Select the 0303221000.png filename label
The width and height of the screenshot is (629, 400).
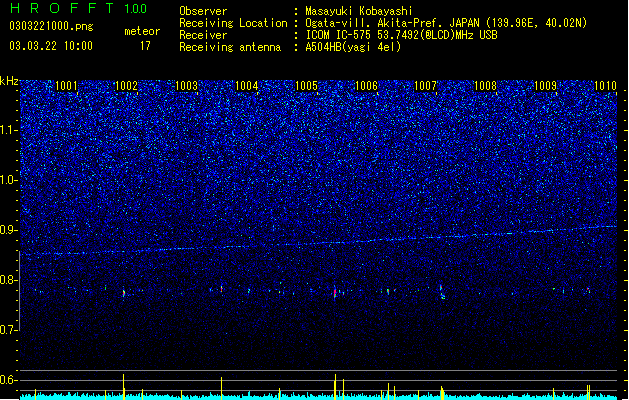pos(51,27)
